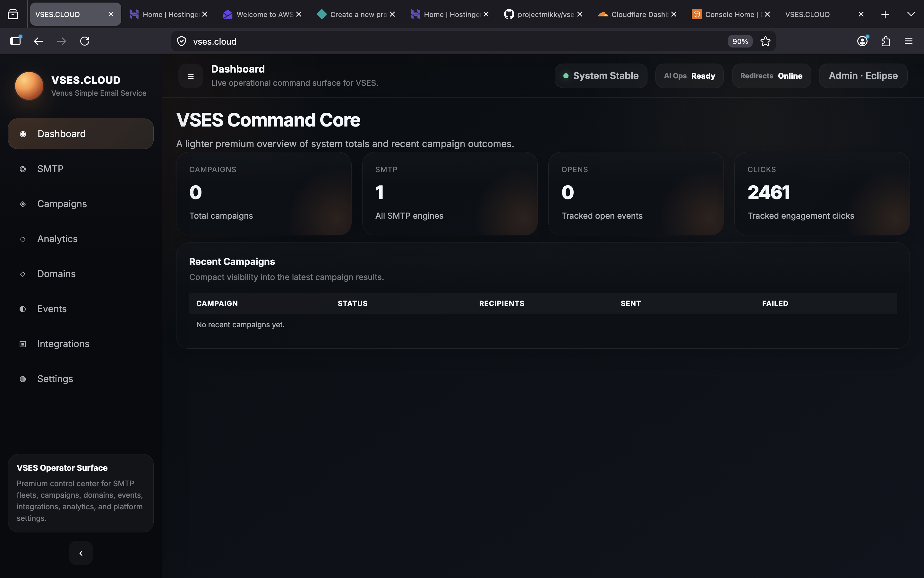Click the VSES Operator Surface info card
Screen dimensions: 924x578
81,493
